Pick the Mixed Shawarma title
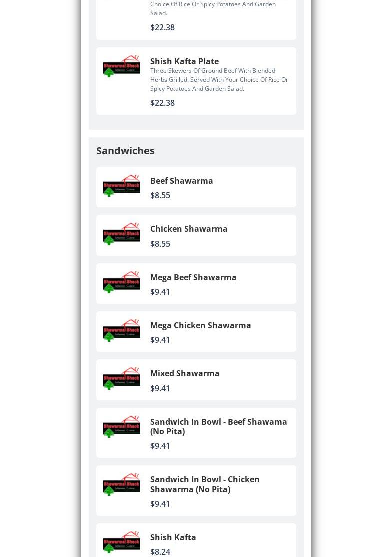Screen dimensions: 392x557 click(x=185, y=373)
